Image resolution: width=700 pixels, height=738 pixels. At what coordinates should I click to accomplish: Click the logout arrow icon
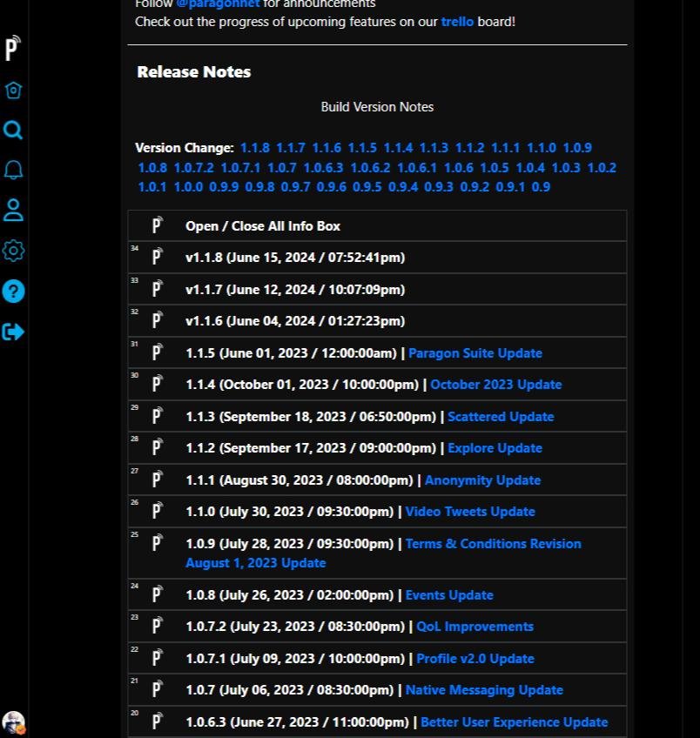(13, 332)
